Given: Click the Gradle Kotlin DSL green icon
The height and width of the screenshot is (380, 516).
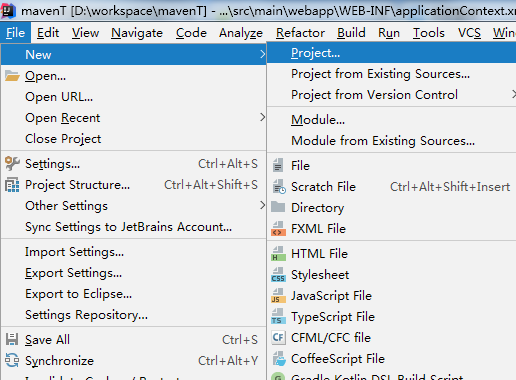Looking at the screenshot, I should (278, 377).
